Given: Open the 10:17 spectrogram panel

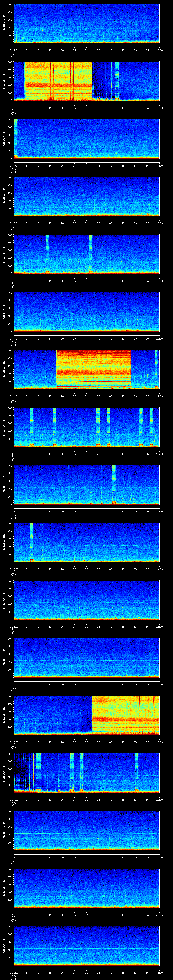Looking at the screenshot, I should click(86, 196).
